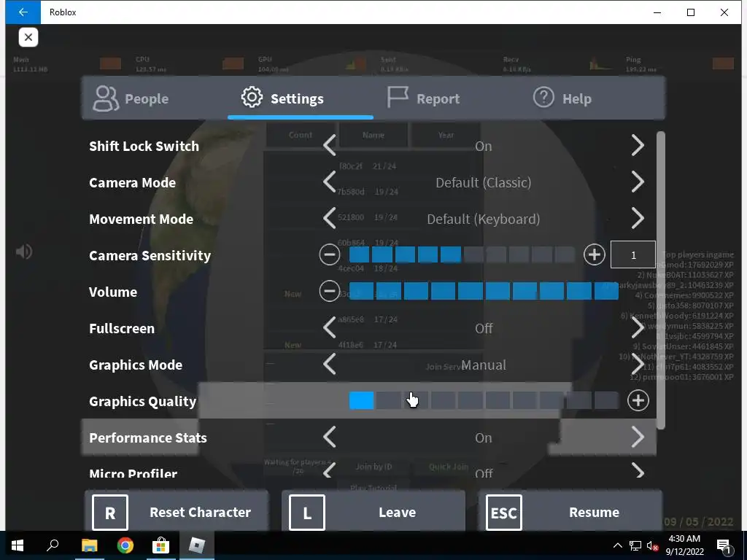The width and height of the screenshot is (747, 560).
Task: Launch Google Chrome from the taskbar
Action: (x=125, y=545)
